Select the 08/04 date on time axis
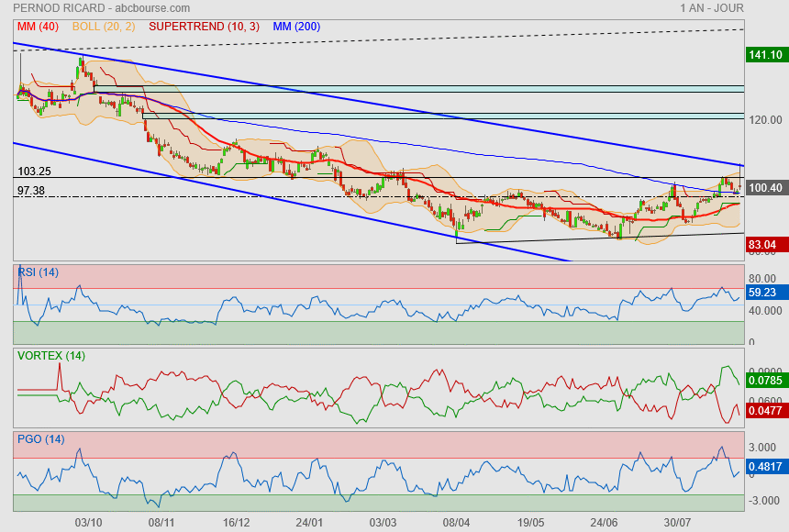Screen dimensions: 789x532 click(x=456, y=522)
